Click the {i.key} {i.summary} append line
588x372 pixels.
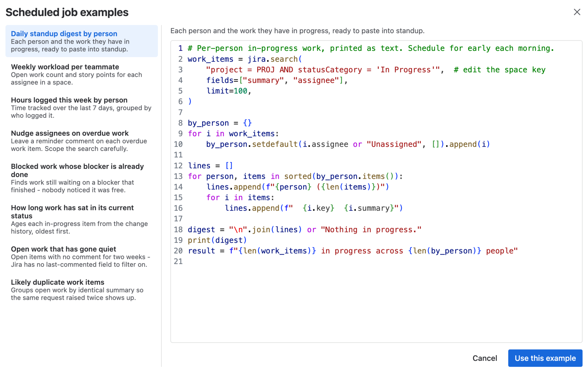coord(314,208)
